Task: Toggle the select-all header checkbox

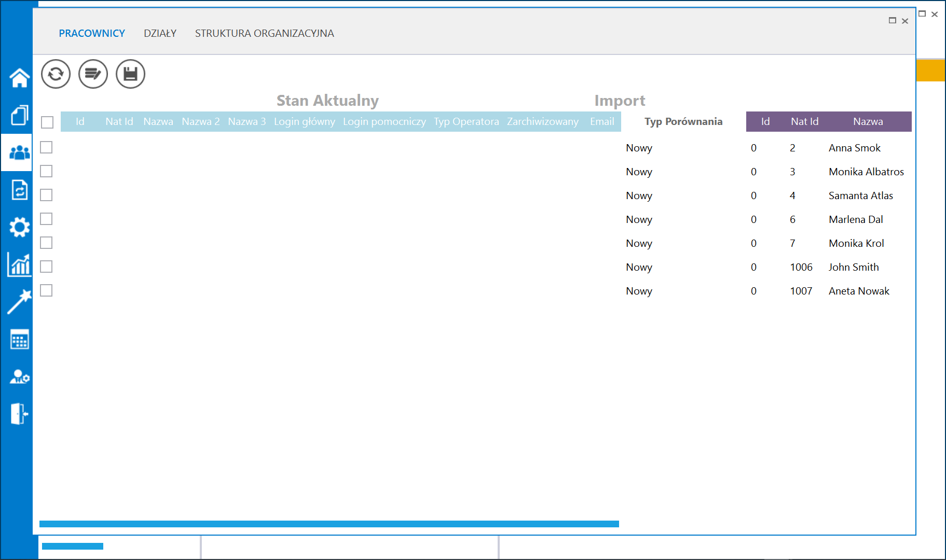Action: pos(47,122)
